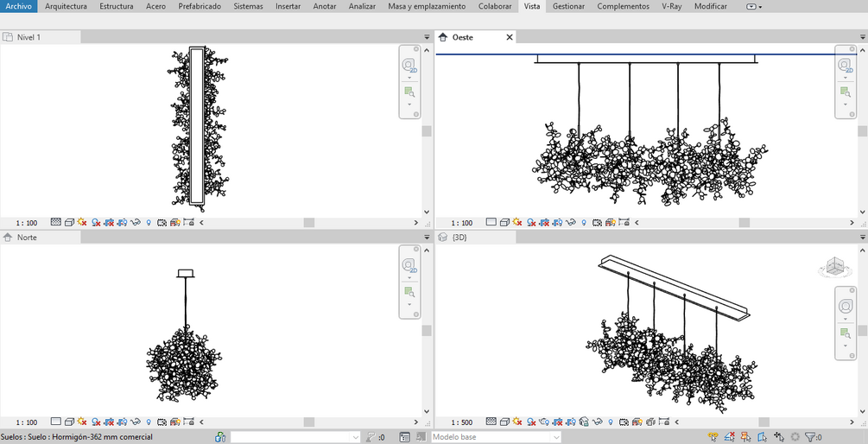The image size is (868, 444).
Task: Show or hide crop region in Nivel 1 view
Action: (123, 222)
